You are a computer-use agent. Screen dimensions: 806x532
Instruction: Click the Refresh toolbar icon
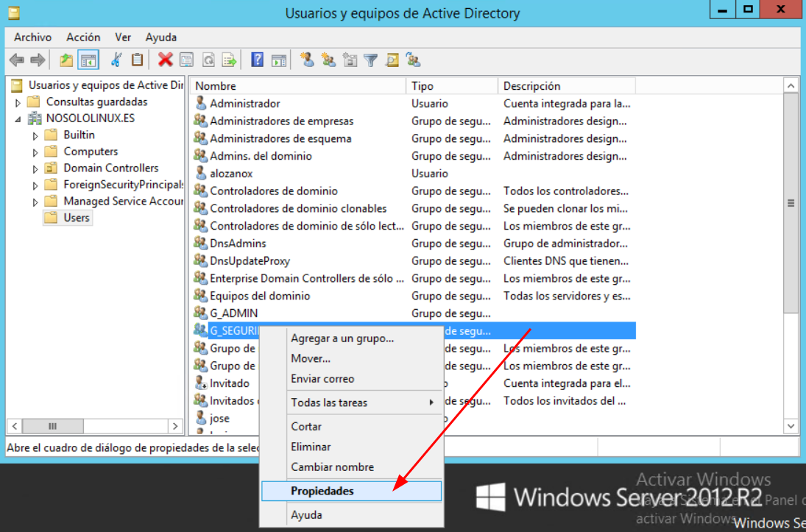(x=208, y=60)
